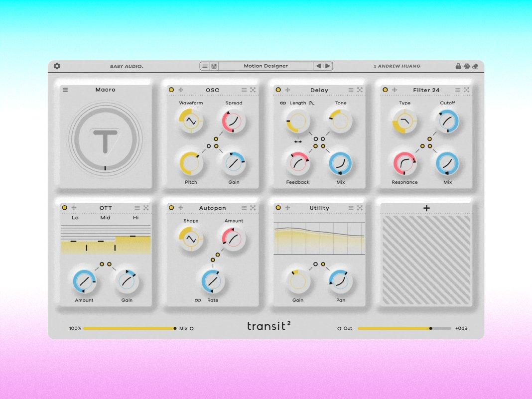Click the global Mix slider bar
This screenshot has width=532, height=399.
(130, 328)
